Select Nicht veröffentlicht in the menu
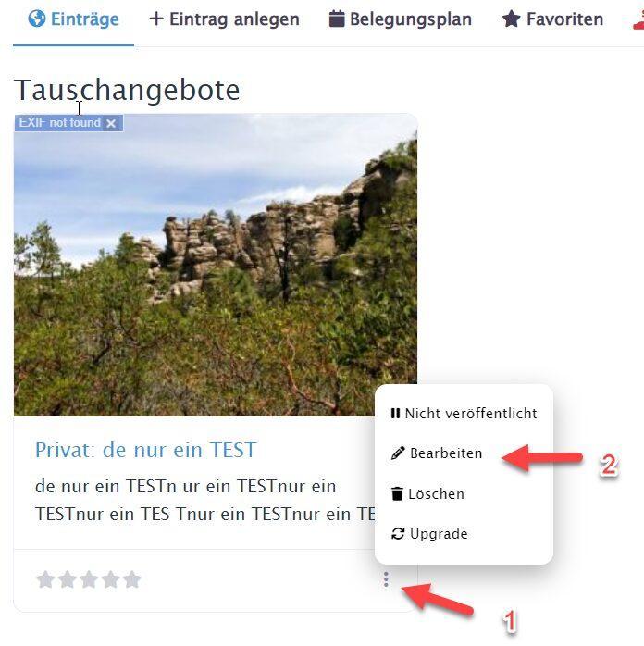Screen dimensions: 644x646 [464, 413]
